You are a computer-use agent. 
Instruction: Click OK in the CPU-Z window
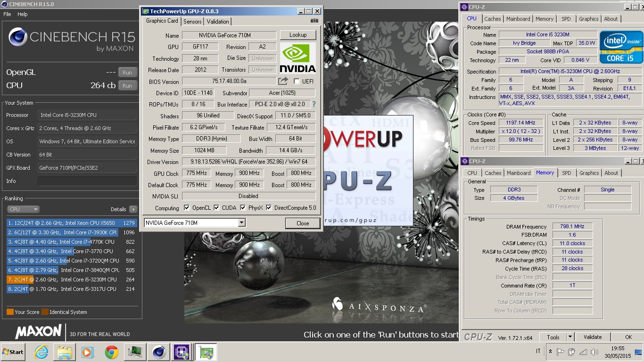628,337
